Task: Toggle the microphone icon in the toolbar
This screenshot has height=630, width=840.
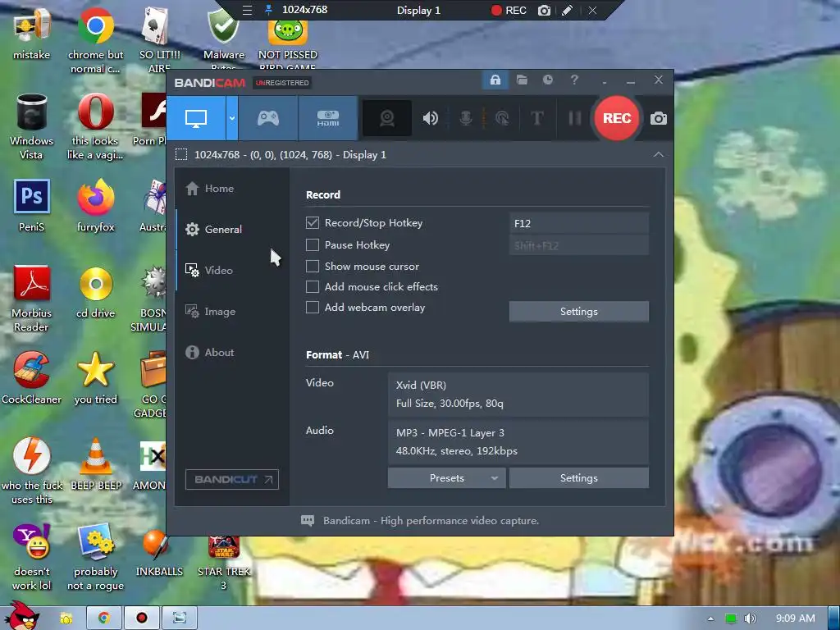Action: 466,118
